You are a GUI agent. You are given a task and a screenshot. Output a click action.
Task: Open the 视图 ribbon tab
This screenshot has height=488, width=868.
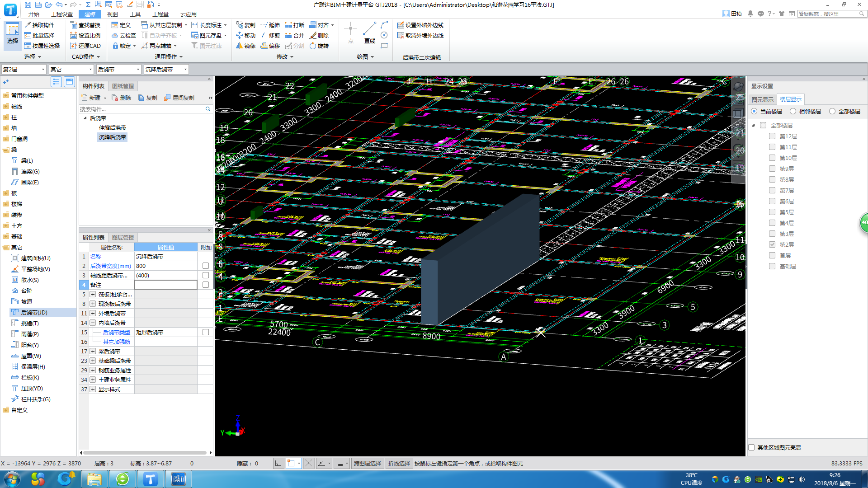(113, 14)
